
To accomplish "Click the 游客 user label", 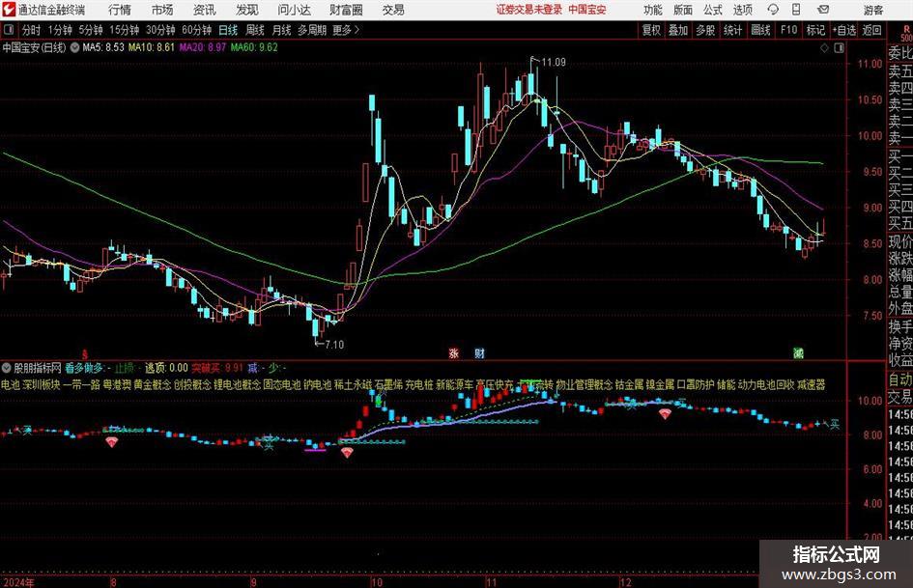I will [872, 10].
